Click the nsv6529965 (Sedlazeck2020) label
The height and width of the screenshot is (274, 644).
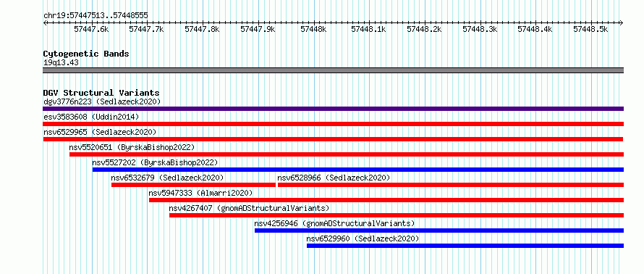[x=100, y=132]
